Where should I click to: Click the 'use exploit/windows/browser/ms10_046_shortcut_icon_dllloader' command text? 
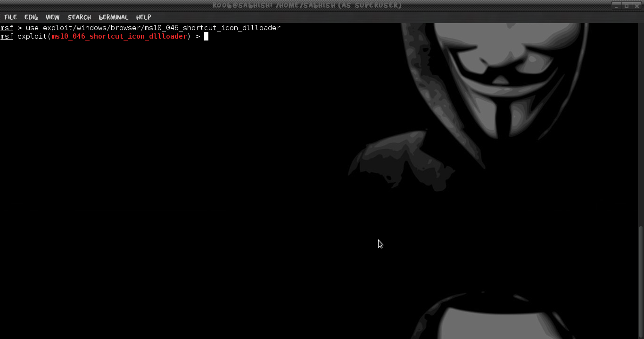click(153, 28)
